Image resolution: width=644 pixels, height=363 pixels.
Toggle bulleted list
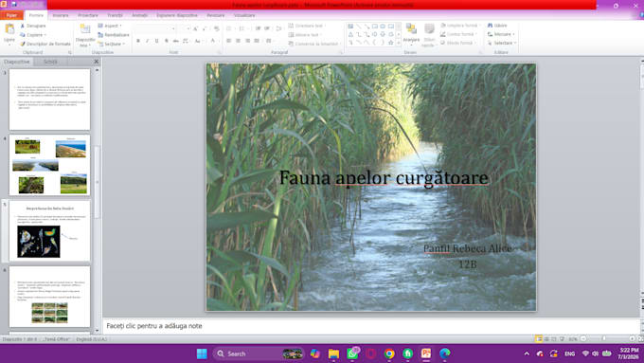tap(230, 28)
